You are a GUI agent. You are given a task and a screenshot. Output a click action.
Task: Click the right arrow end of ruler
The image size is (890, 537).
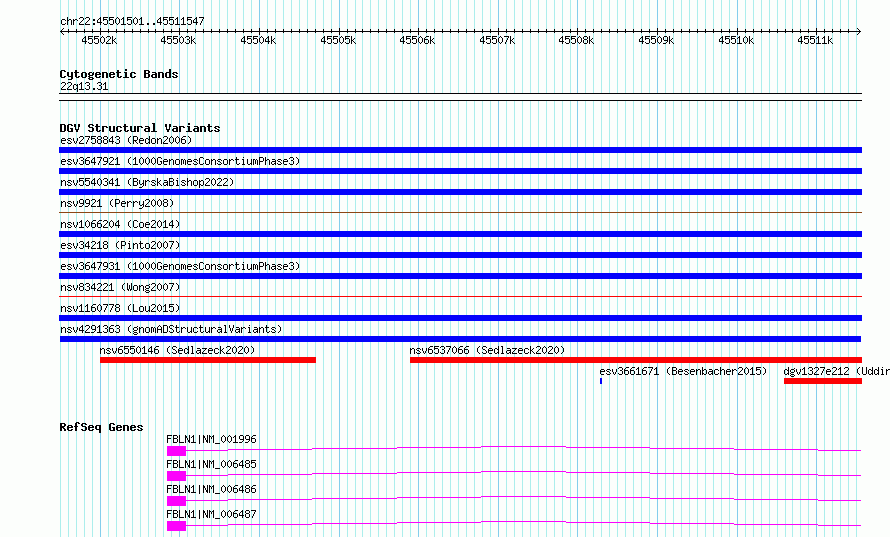859,31
